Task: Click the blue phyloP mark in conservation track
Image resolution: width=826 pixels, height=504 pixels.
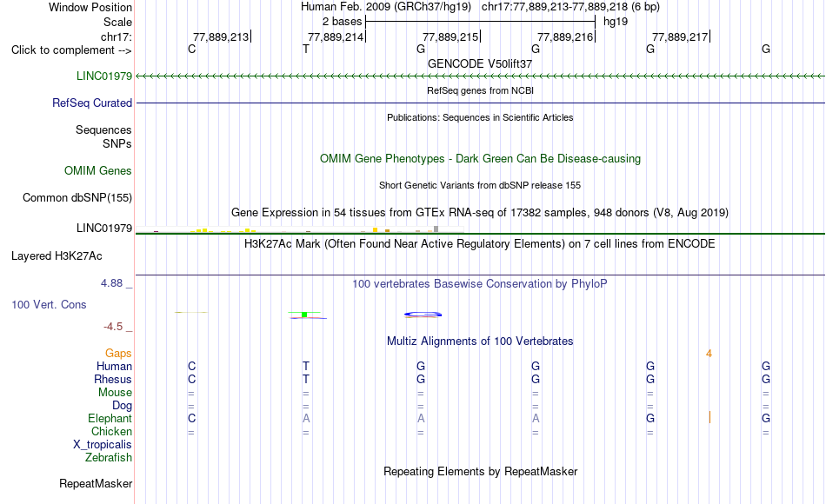Action: (423, 315)
